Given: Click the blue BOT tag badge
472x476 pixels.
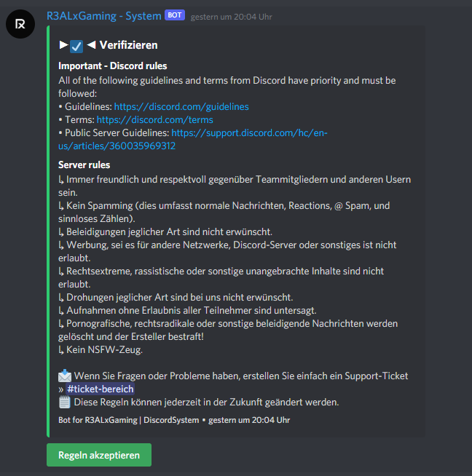Looking at the screenshot, I should coord(175,15).
